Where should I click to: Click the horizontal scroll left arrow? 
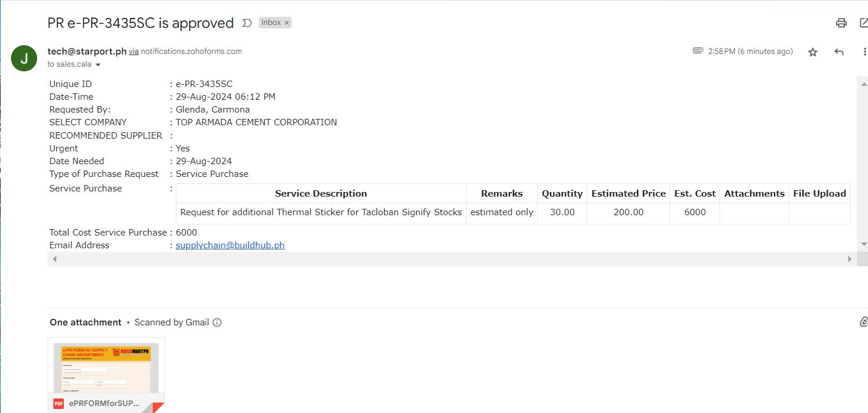pyautogui.click(x=55, y=259)
